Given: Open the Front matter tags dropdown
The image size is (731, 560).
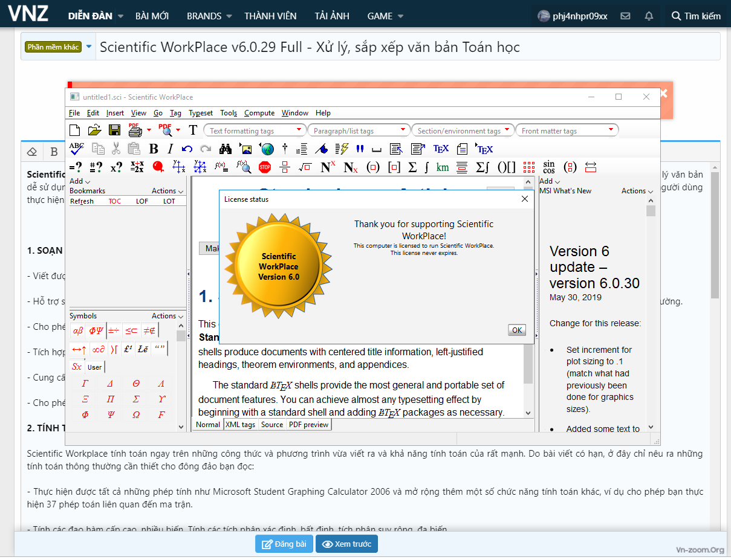Looking at the screenshot, I should 567,130.
